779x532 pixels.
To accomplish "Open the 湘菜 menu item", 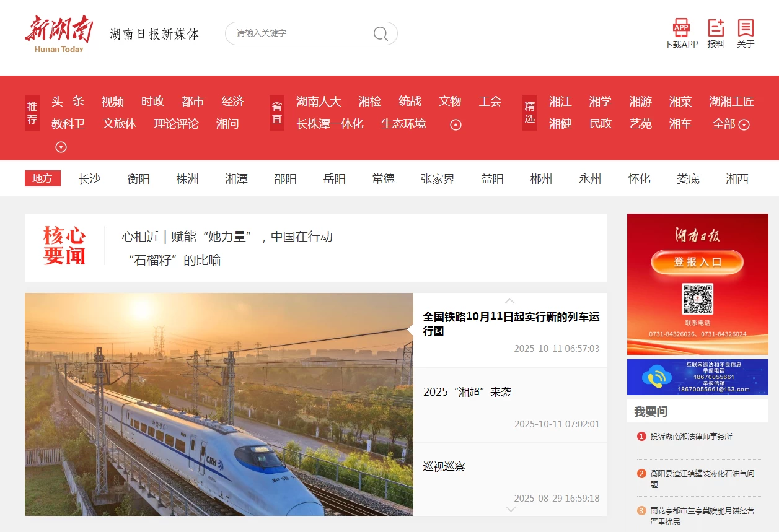I will click(x=680, y=102).
